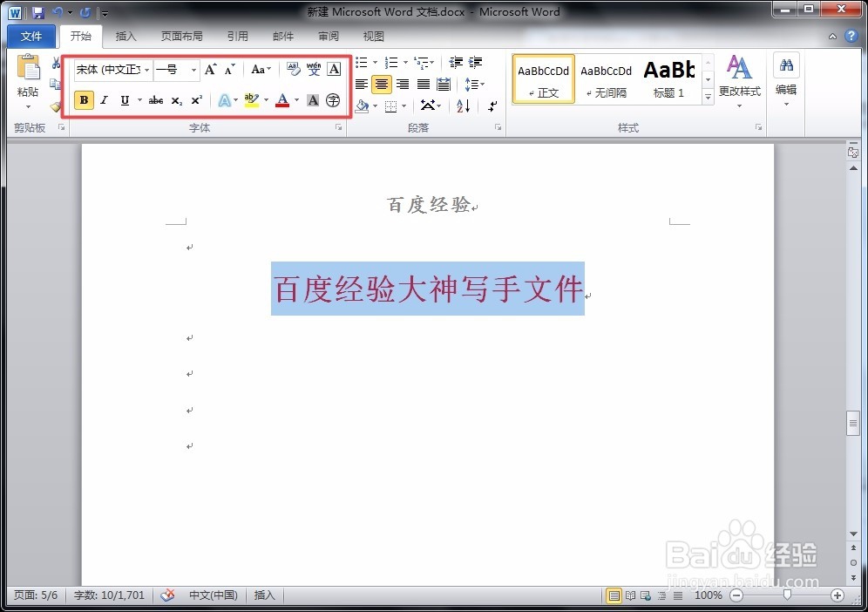Viewport: 868px width, 612px height.
Task: Apply the yellow text highlight color
Action: (x=252, y=100)
